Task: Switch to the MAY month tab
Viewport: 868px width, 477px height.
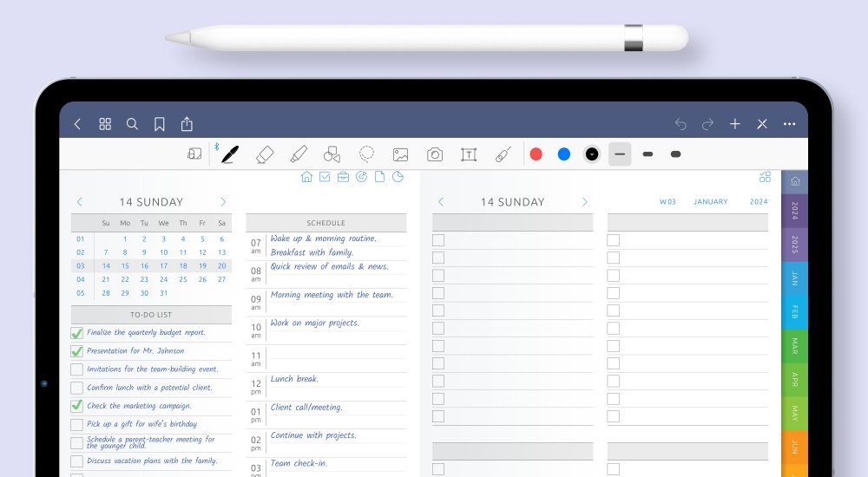Action: 795,413
